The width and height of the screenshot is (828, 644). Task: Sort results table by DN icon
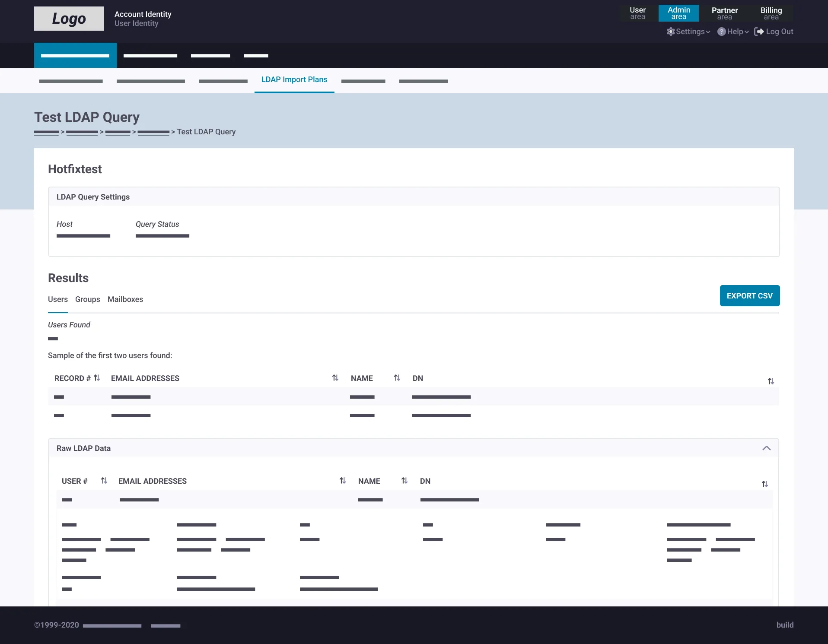(771, 381)
